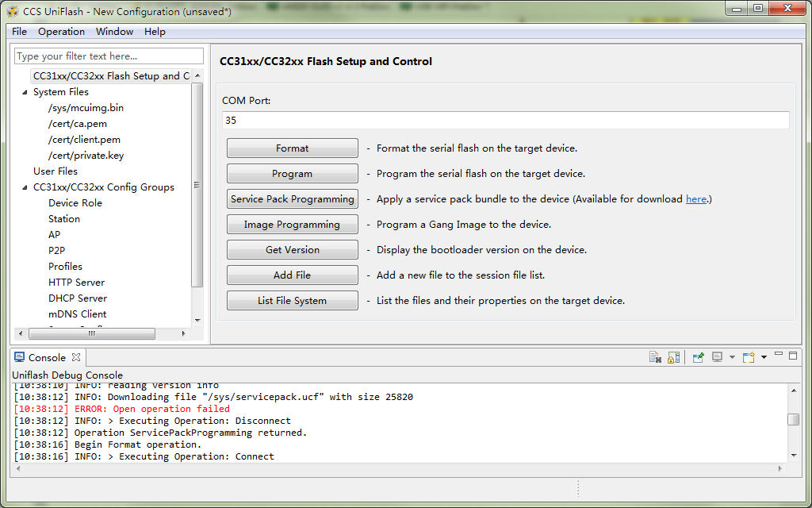Select HTTP Server config group

coord(77,283)
